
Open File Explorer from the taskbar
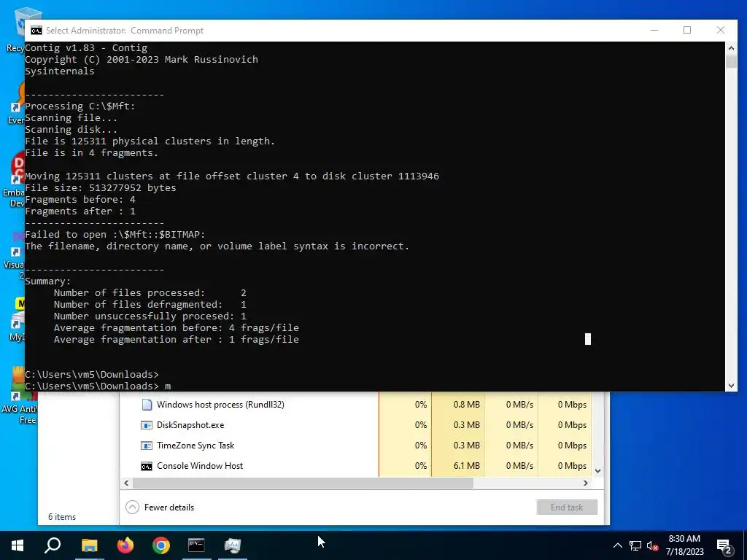89,545
